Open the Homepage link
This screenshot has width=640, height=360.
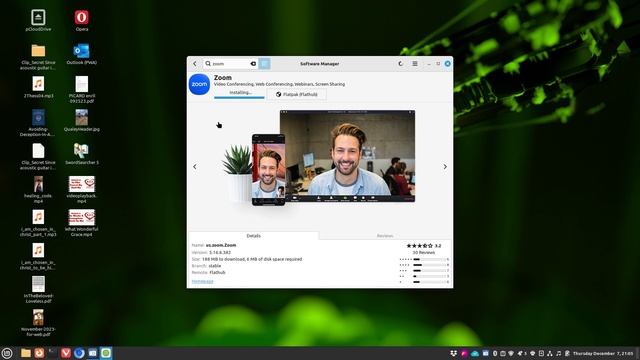(202, 281)
